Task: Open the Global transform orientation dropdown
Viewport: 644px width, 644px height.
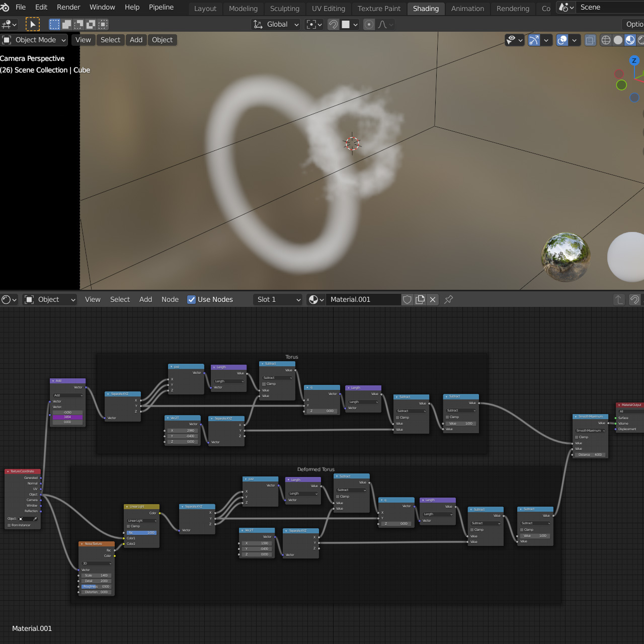Action: (x=276, y=24)
